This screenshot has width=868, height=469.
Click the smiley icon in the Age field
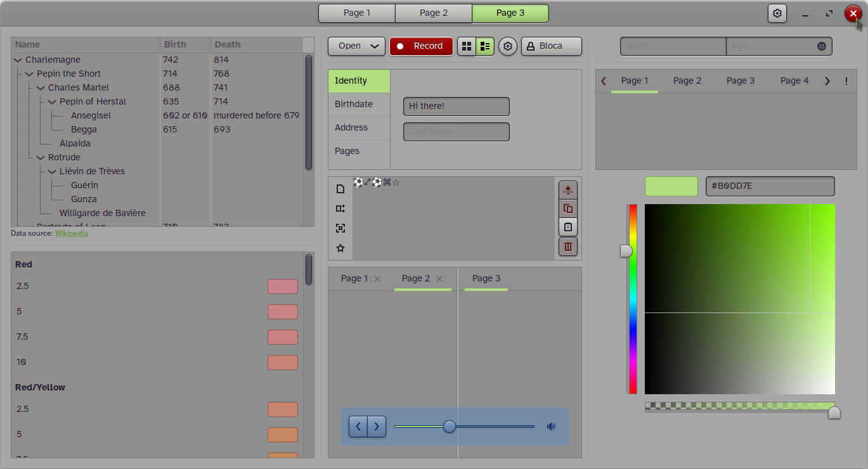(822, 46)
